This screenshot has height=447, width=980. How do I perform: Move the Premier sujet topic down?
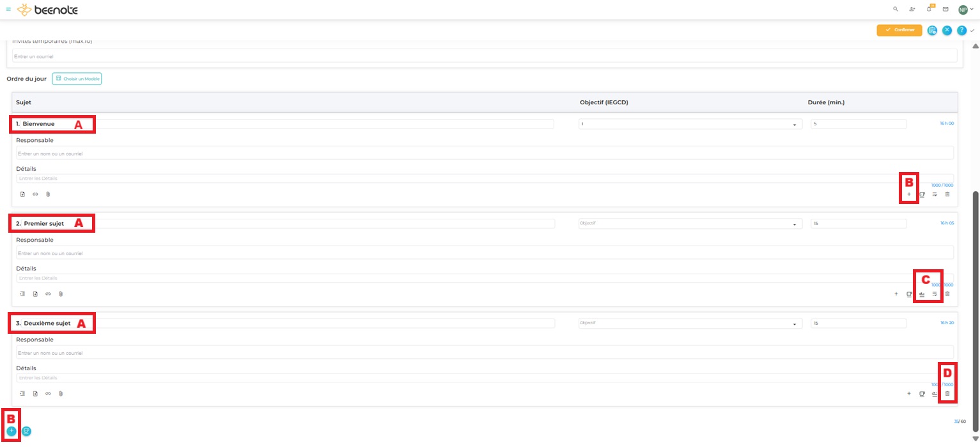tap(935, 294)
